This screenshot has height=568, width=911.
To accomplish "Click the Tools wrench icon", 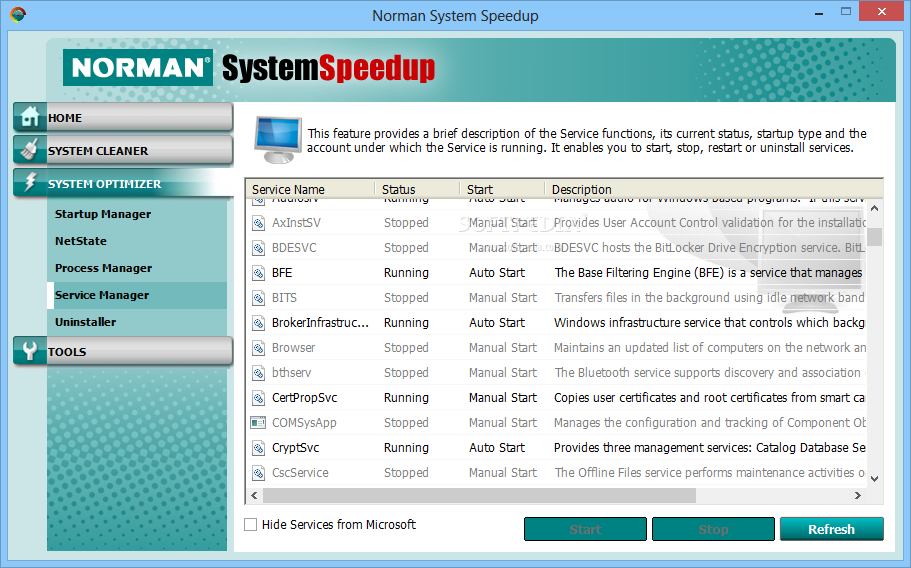I will tap(30, 351).
